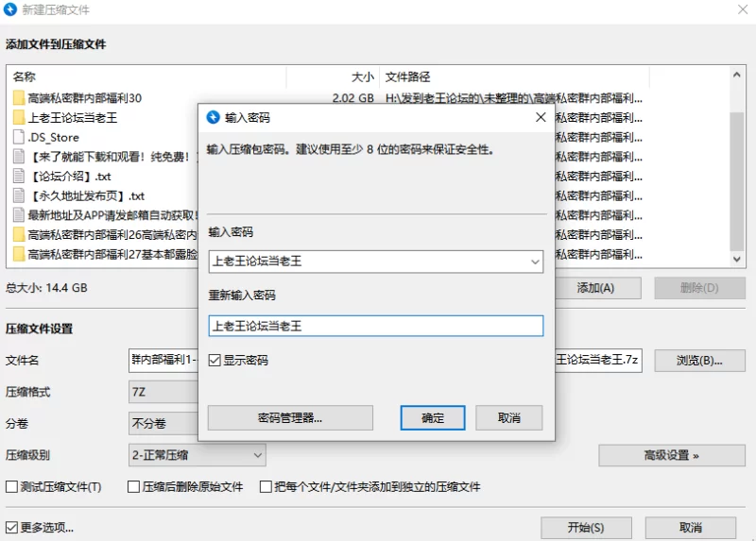Screen dimensions: 756x541
Task: Open the 压缩格式 7Z dropdown
Action: (x=163, y=392)
